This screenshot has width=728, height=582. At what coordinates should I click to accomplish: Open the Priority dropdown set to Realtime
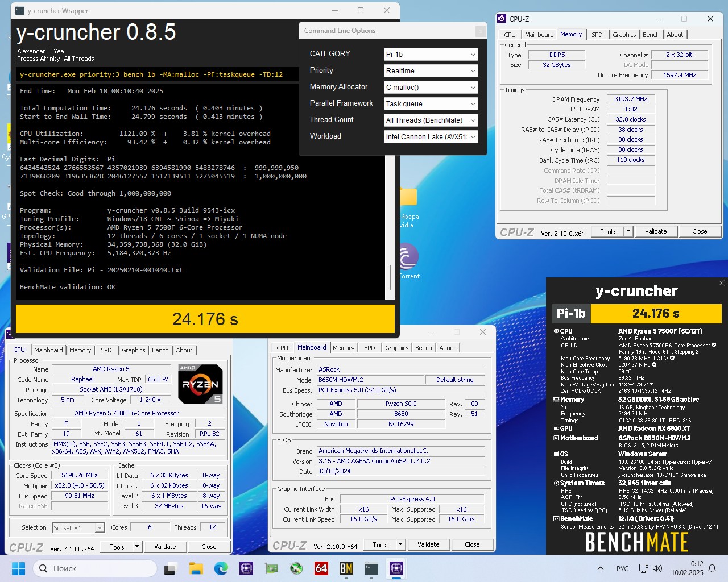point(431,70)
